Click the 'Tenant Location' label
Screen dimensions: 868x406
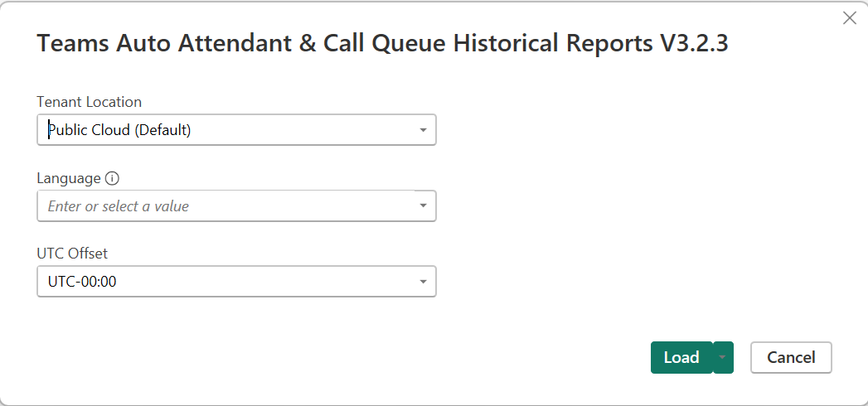89,102
